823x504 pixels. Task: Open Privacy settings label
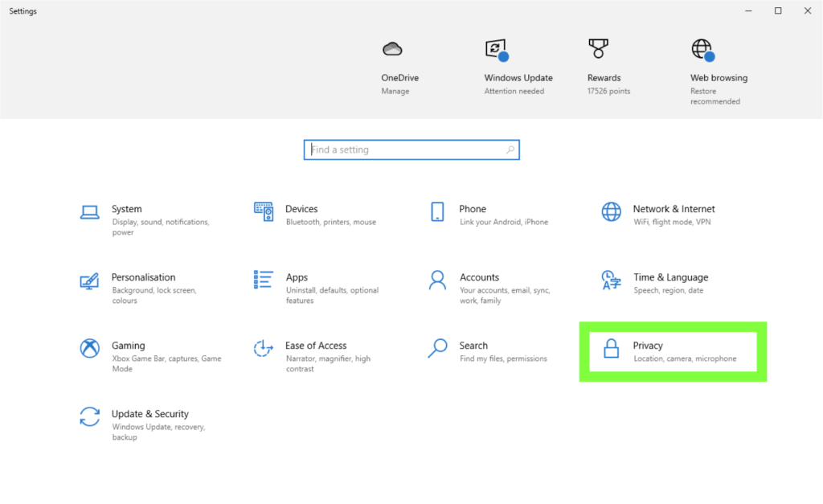(648, 346)
